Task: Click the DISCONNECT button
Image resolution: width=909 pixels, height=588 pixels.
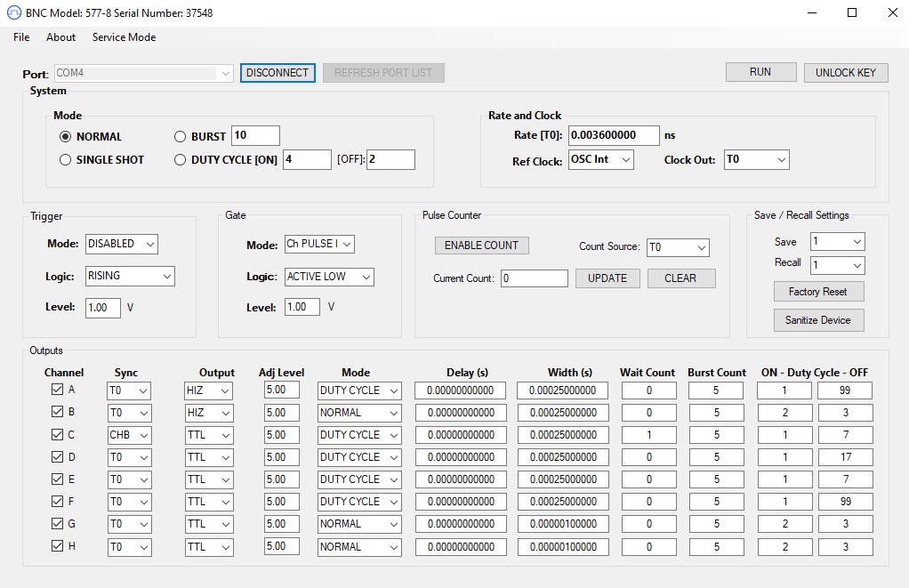Action: [x=278, y=73]
